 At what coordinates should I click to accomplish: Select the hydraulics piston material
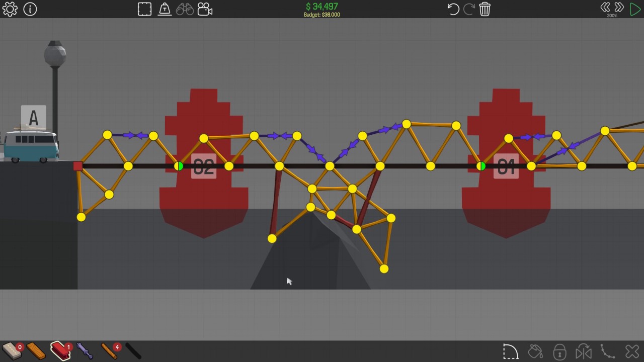point(85,351)
